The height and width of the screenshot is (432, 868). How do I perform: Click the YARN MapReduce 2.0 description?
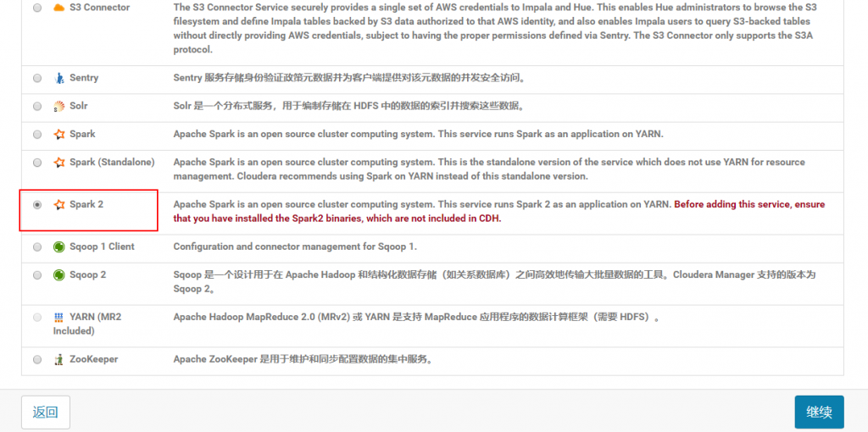[417, 318]
